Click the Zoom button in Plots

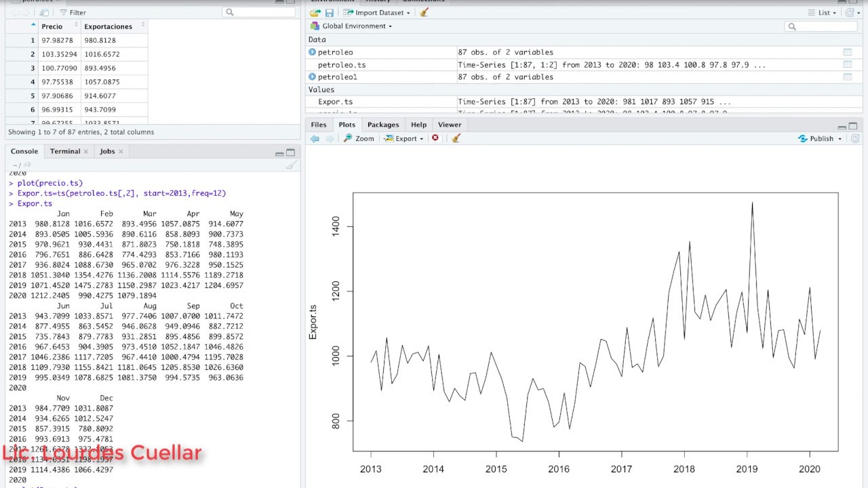(x=359, y=138)
